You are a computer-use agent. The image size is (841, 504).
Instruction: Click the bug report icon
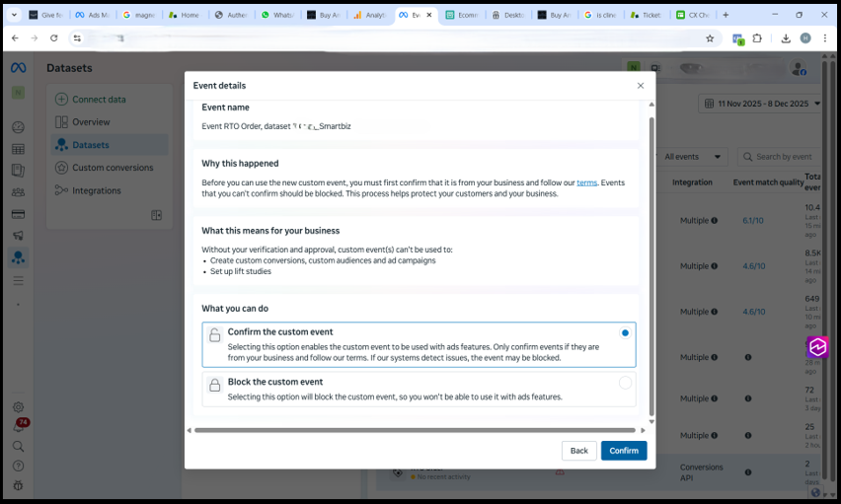18,485
